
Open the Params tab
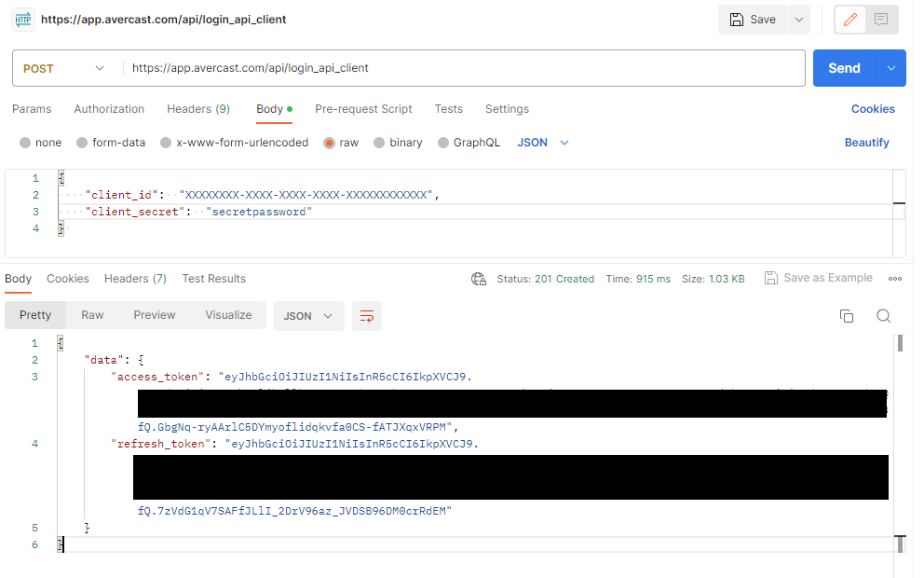point(32,109)
